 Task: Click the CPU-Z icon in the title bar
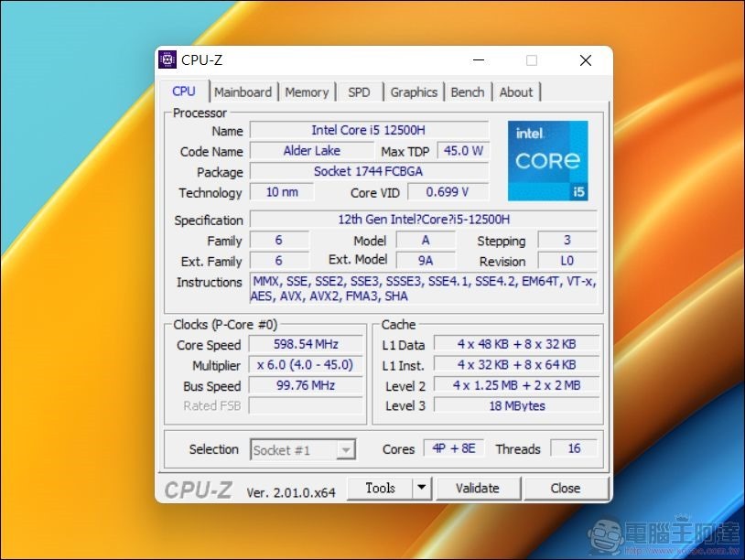tap(168, 59)
